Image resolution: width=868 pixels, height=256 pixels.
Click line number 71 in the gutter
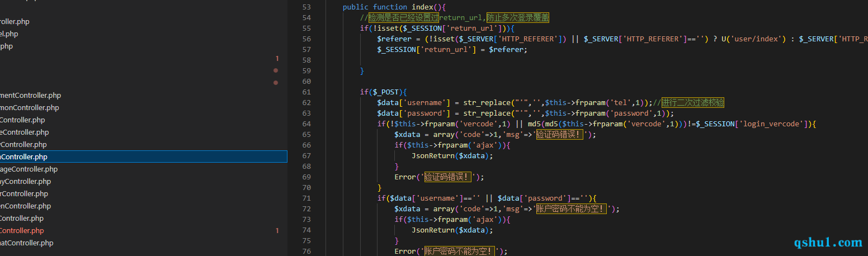305,198
